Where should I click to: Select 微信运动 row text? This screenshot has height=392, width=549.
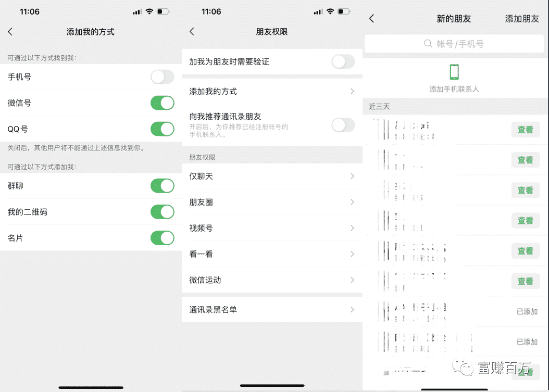click(x=205, y=280)
